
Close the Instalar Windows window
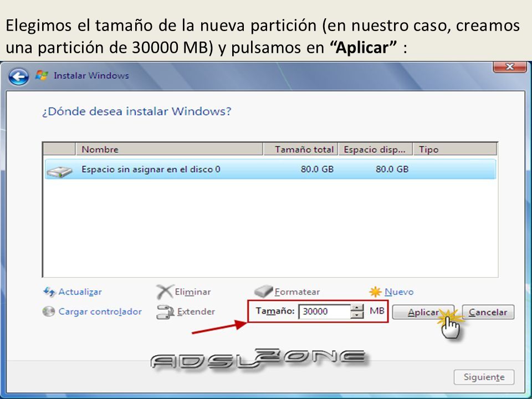[510, 66]
